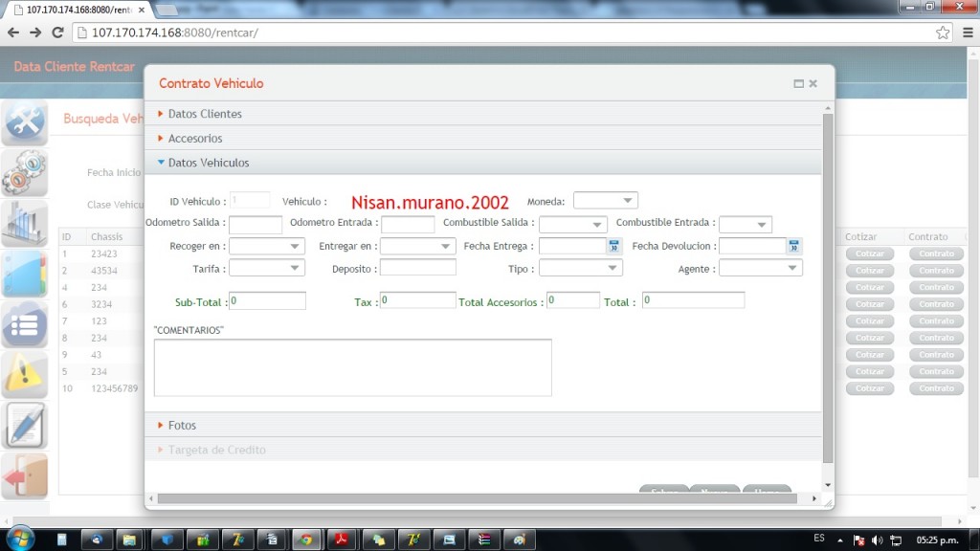Maximize the Contrato Vehiculo dialog
Image resolution: width=980 pixels, height=551 pixels.
click(x=799, y=84)
